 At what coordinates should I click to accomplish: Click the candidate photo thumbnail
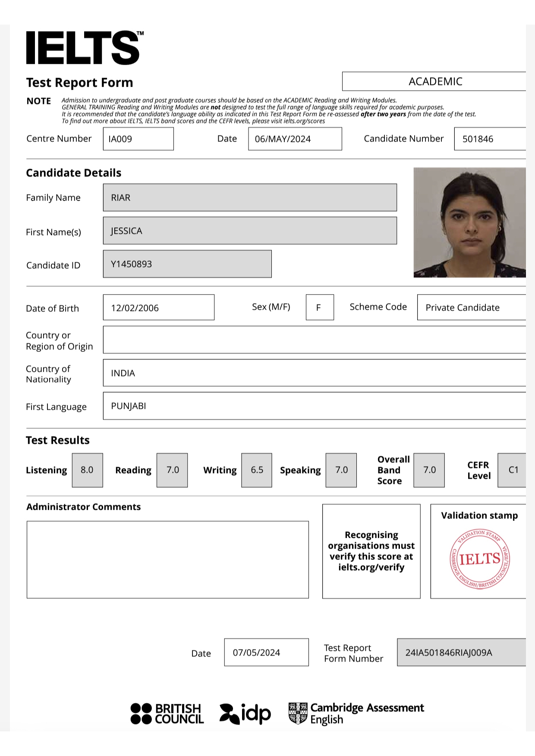point(469,223)
